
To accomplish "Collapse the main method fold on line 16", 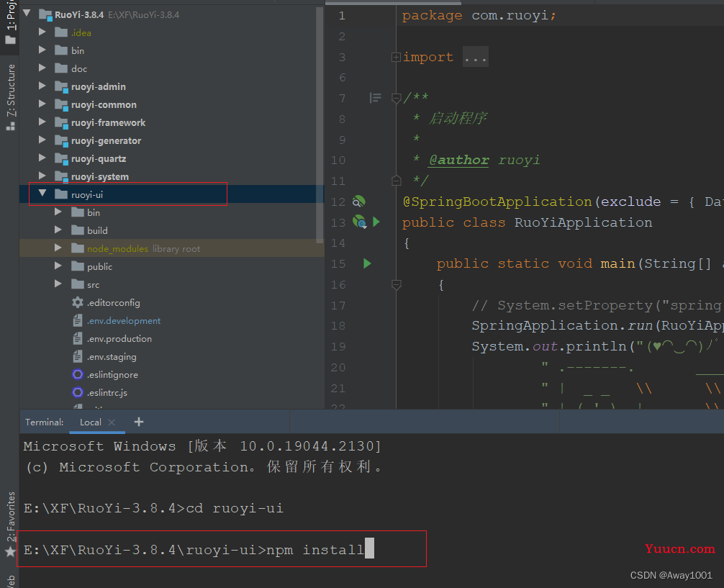I will [396, 285].
